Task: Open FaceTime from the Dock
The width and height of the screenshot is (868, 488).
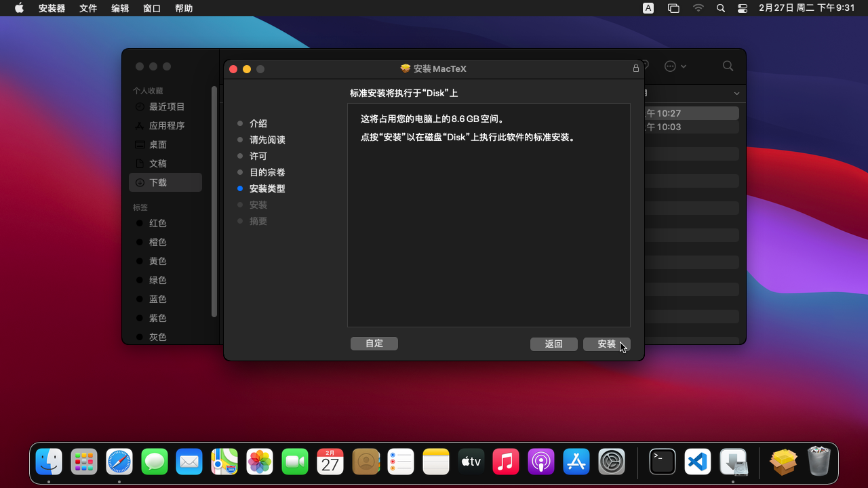Action: click(295, 462)
